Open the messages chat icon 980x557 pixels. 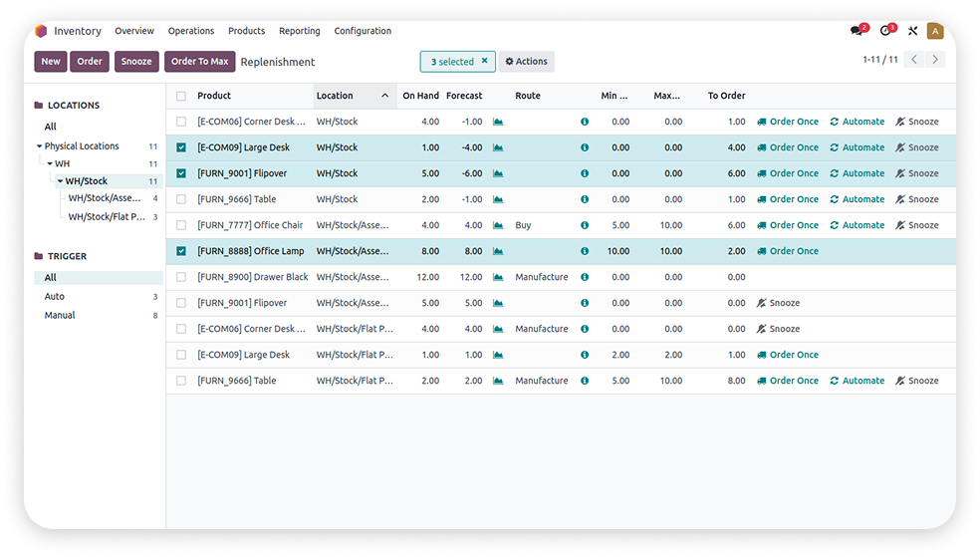coord(857,31)
